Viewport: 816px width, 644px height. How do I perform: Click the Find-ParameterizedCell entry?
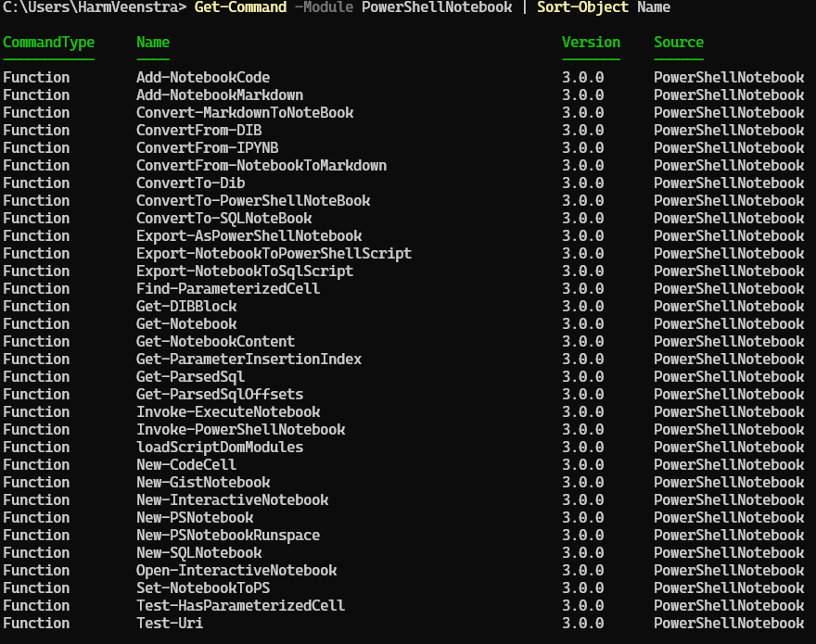click(x=228, y=289)
